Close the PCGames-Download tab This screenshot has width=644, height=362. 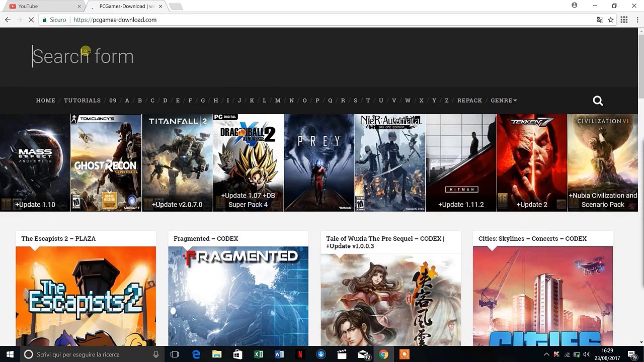[161, 7]
